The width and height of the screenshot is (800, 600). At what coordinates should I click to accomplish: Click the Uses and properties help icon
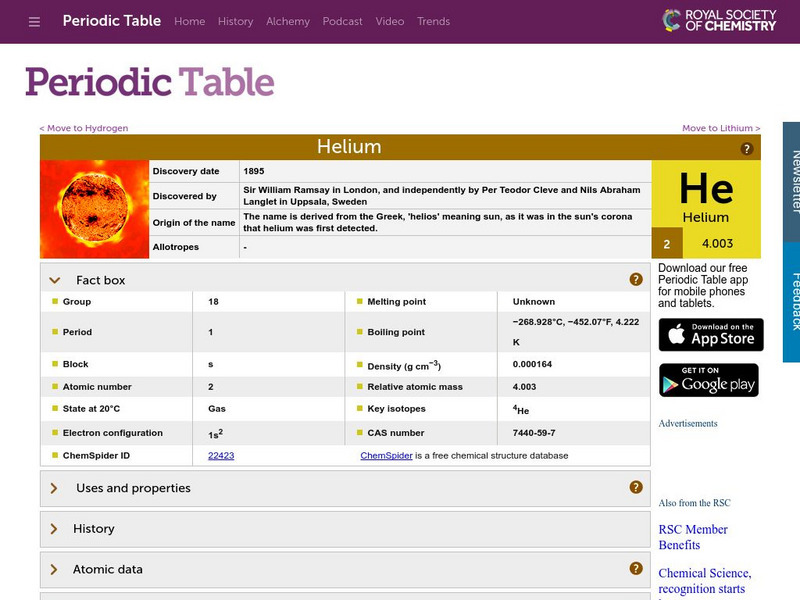tap(636, 487)
